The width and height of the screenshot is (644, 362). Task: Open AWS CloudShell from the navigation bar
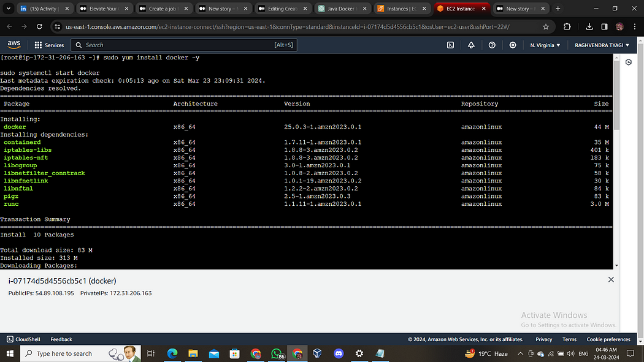point(451,45)
